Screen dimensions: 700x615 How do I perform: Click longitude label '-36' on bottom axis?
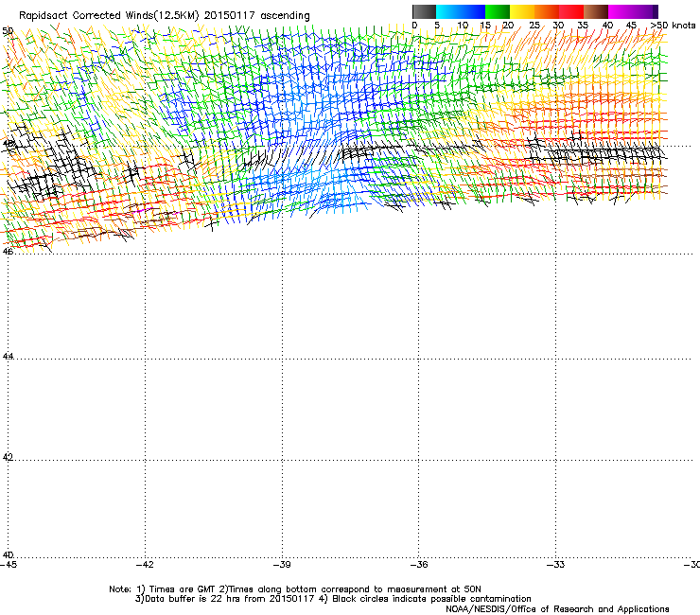(419, 565)
